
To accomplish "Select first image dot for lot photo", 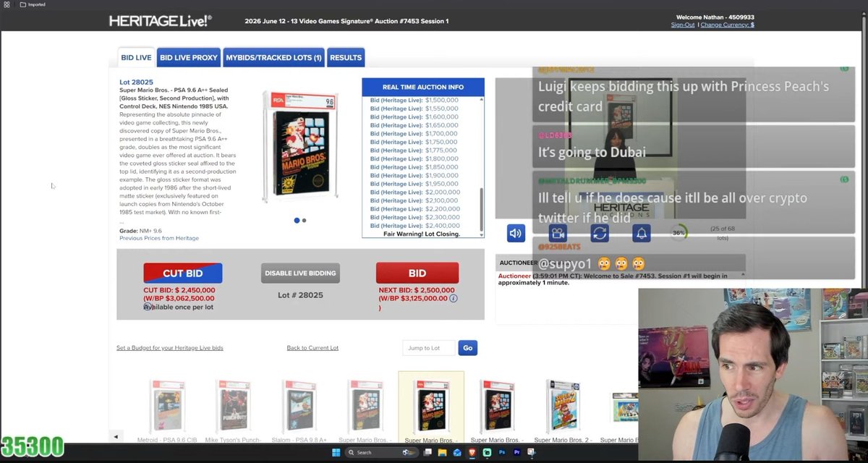I will [297, 221].
